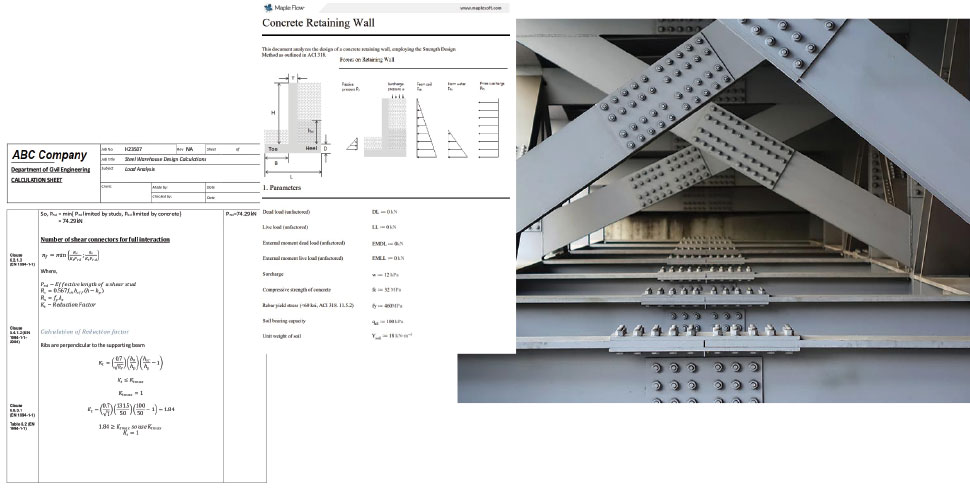Click the surcharge pressure wall diagram
The image size is (970, 490).
[x=397, y=128]
